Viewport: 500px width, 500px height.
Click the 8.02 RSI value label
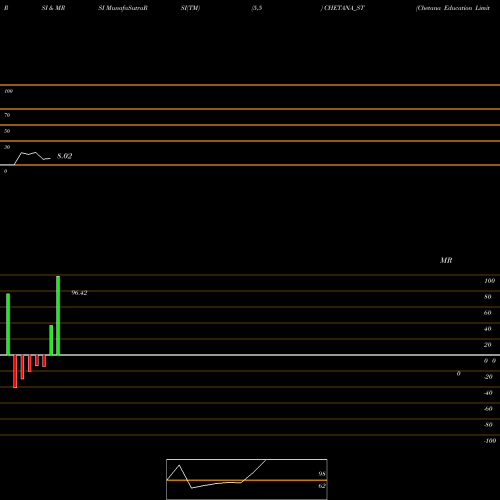(64, 156)
